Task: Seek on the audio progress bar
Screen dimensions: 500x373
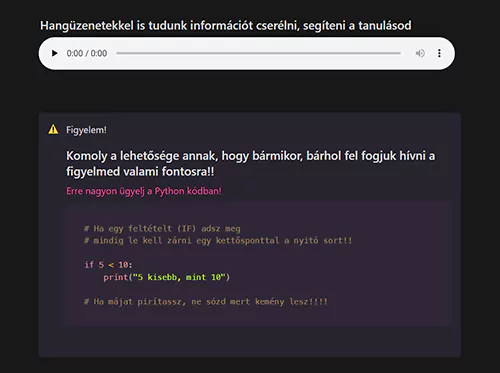Action: point(259,53)
